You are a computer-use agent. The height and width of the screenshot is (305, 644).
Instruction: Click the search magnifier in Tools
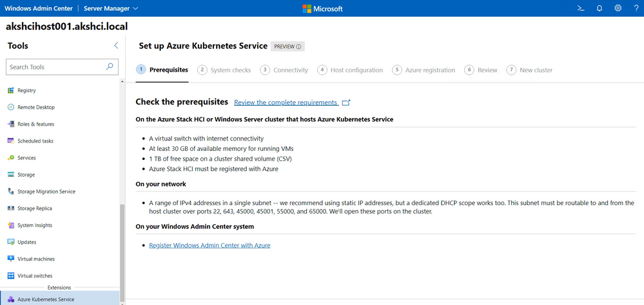(x=110, y=66)
